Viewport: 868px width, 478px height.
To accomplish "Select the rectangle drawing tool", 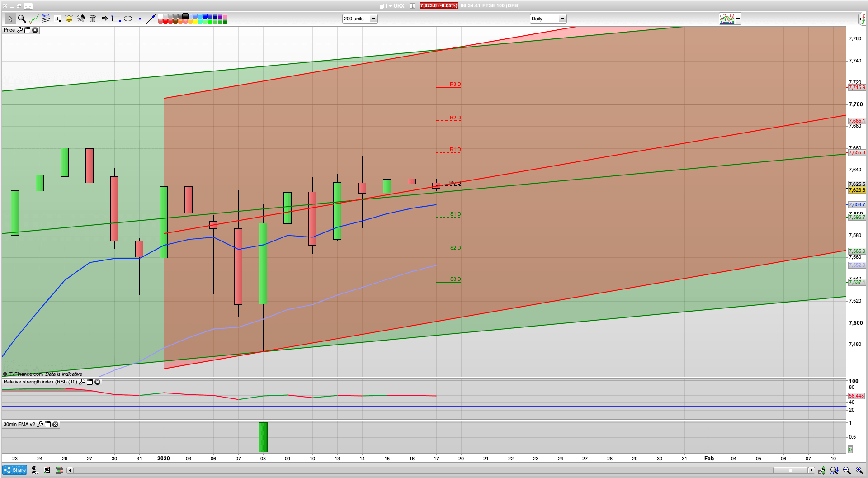I will pos(116,19).
